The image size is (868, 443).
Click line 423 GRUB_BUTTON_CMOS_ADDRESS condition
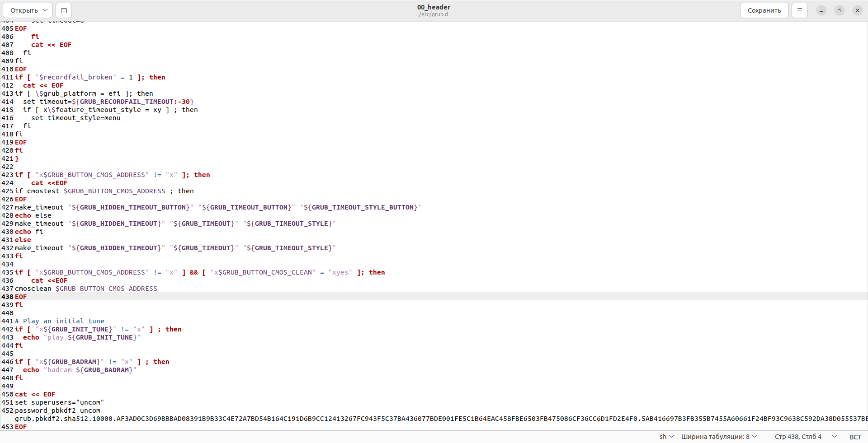tap(112, 175)
